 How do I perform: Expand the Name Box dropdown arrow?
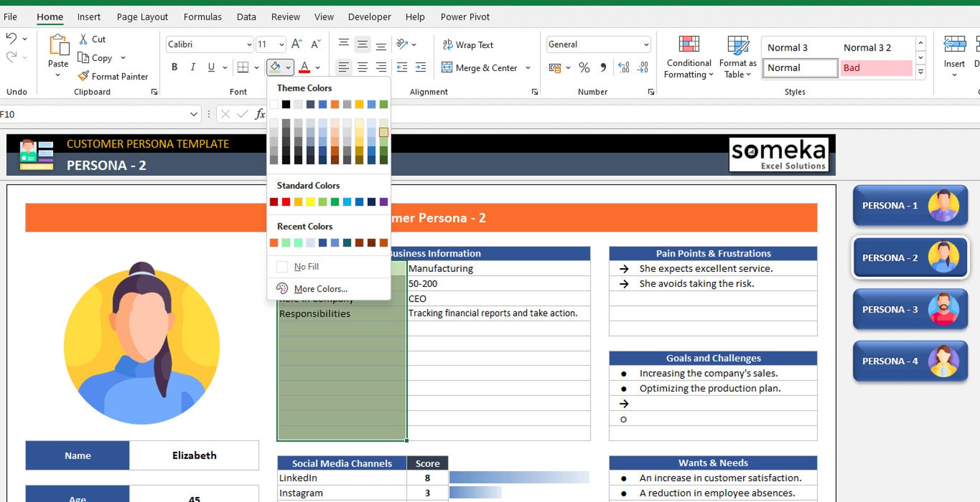click(x=194, y=114)
